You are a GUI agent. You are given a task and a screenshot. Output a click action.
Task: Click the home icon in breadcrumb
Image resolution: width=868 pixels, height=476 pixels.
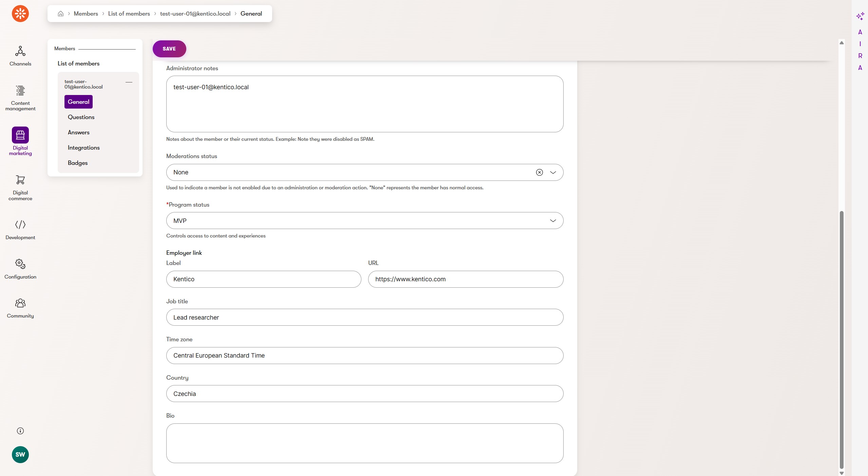61,14
